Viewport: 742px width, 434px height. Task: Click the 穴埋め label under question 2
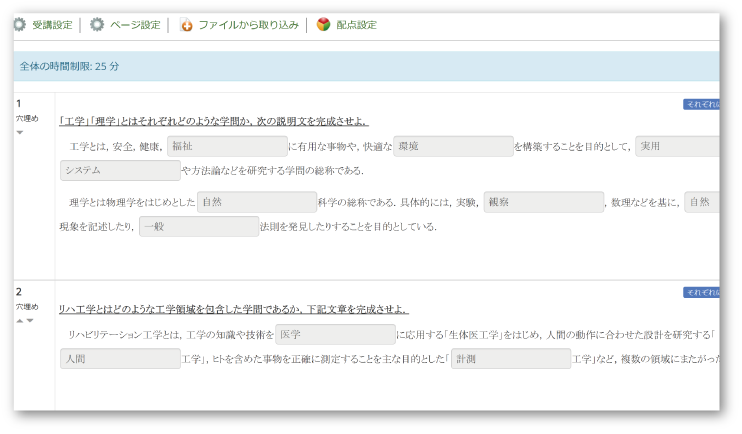pyautogui.click(x=27, y=307)
